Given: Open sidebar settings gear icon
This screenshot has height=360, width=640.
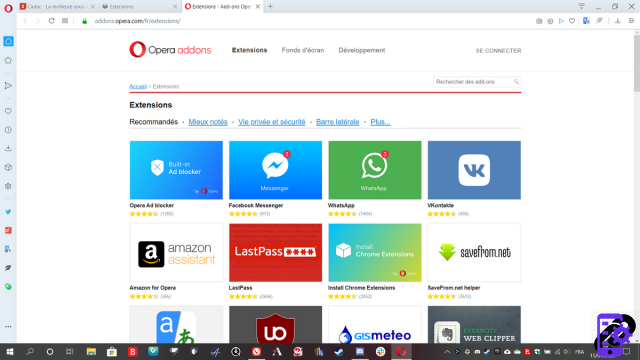Looking at the screenshot, I should [x=8, y=186].
